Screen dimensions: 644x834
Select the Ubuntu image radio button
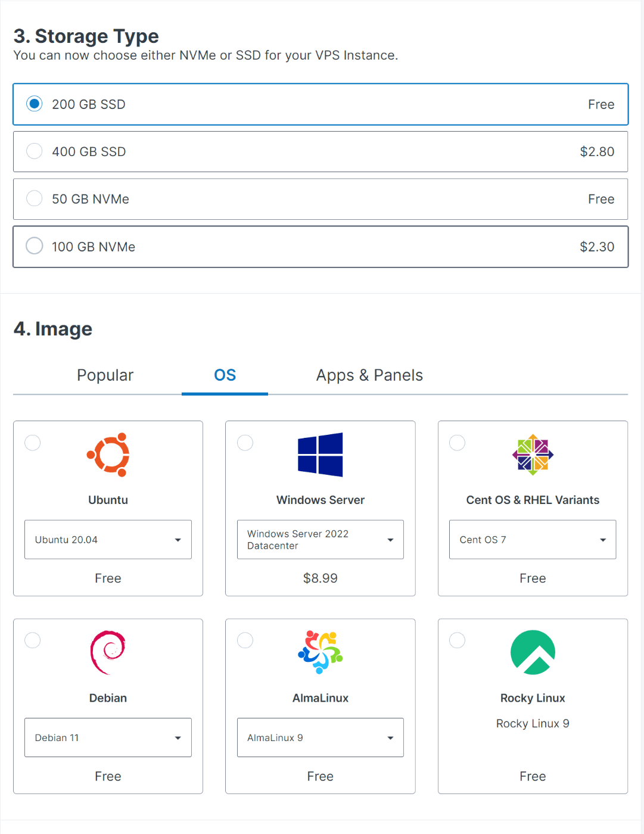tap(33, 443)
